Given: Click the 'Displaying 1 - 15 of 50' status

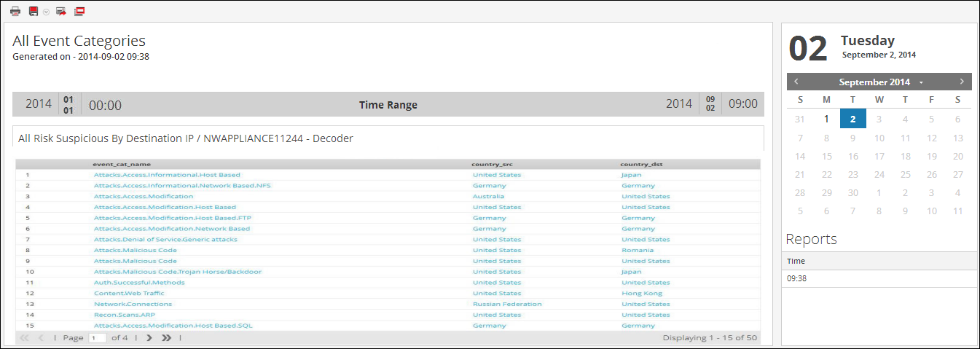Looking at the screenshot, I should coord(710,338).
